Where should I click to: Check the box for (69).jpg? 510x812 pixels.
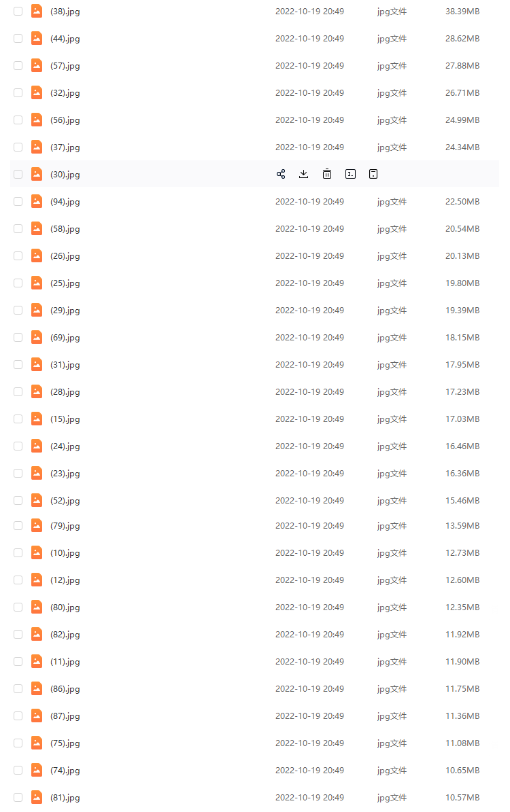(18, 338)
